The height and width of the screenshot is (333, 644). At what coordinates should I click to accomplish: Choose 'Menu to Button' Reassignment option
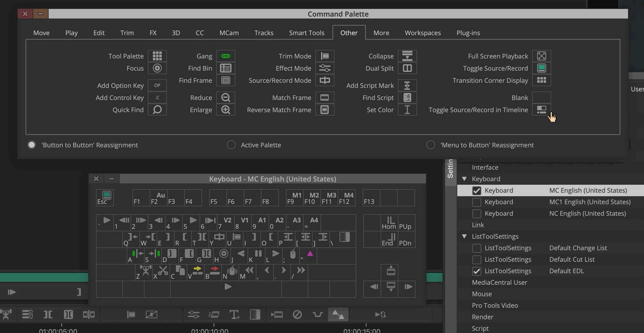coord(431,145)
